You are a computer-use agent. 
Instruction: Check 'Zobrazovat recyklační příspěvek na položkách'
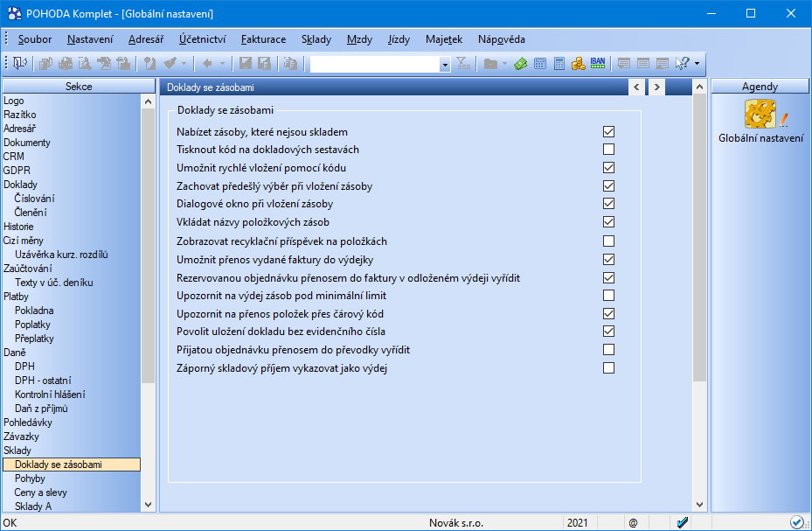[x=609, y=241]
